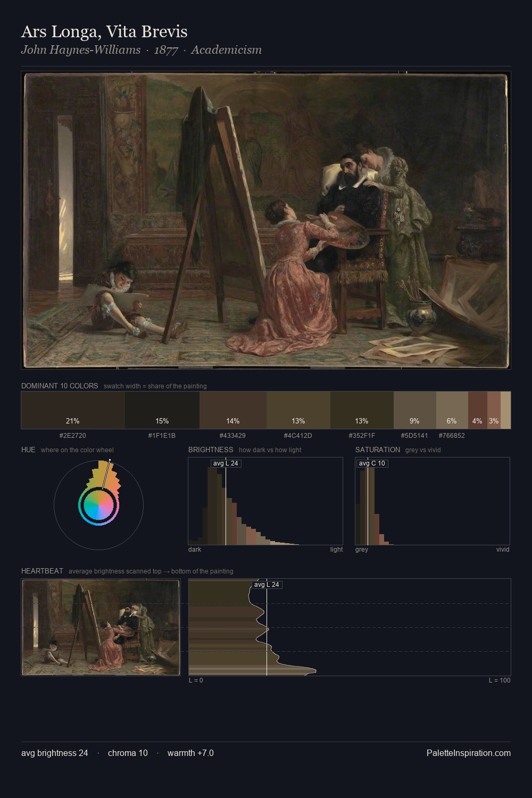Pick the 4% reddish-brown swatch
The image size is (532, 798).
tap(478, 410)
